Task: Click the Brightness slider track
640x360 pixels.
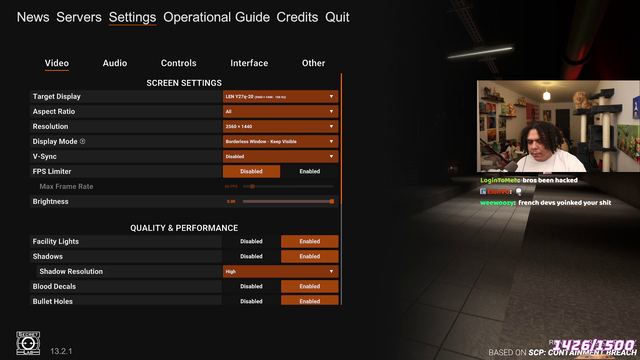Action: tap(288, 201)
